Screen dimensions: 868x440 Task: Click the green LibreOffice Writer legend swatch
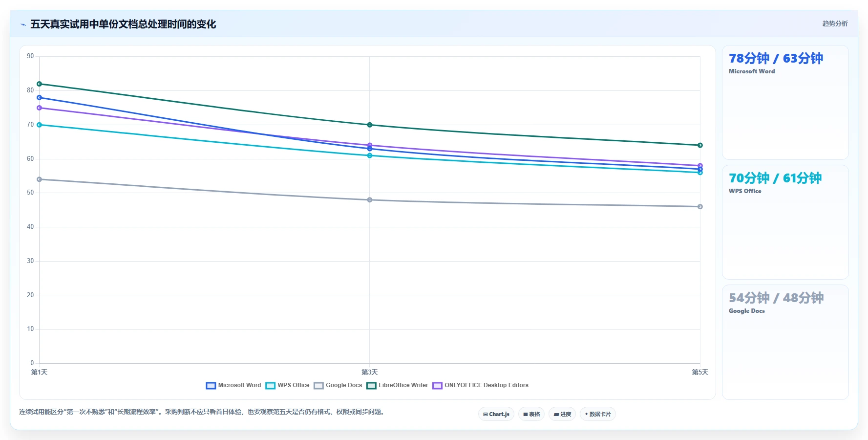click(372, 386)
